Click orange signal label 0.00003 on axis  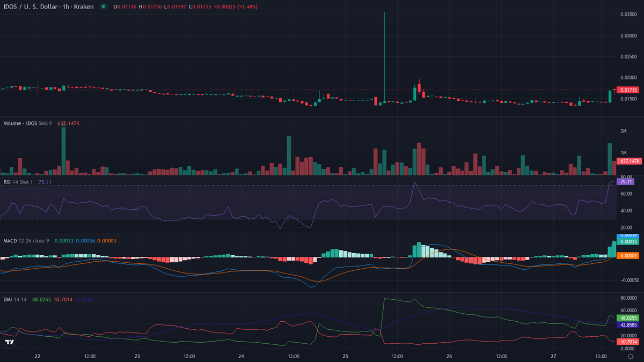click(628, 256)
